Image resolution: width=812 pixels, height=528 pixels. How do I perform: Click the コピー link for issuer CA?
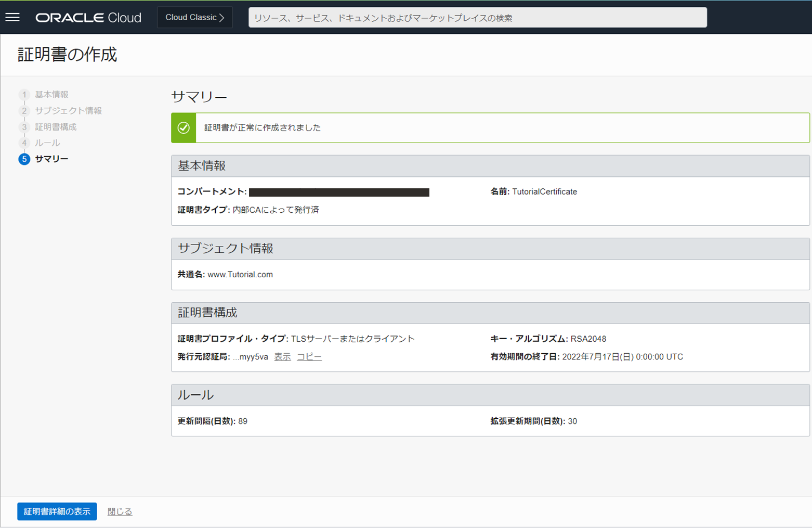tap(309, 357)
